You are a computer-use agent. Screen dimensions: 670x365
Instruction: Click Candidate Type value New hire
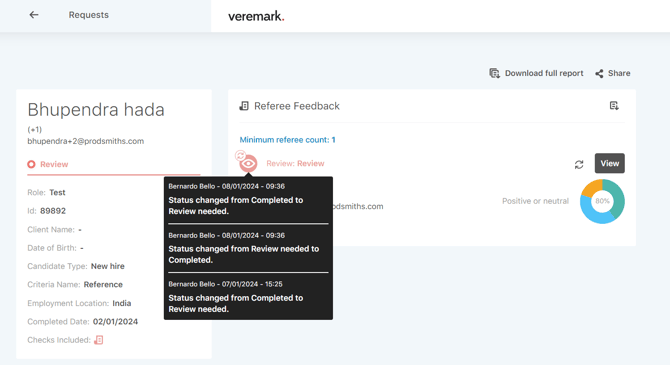pos(108,266)
